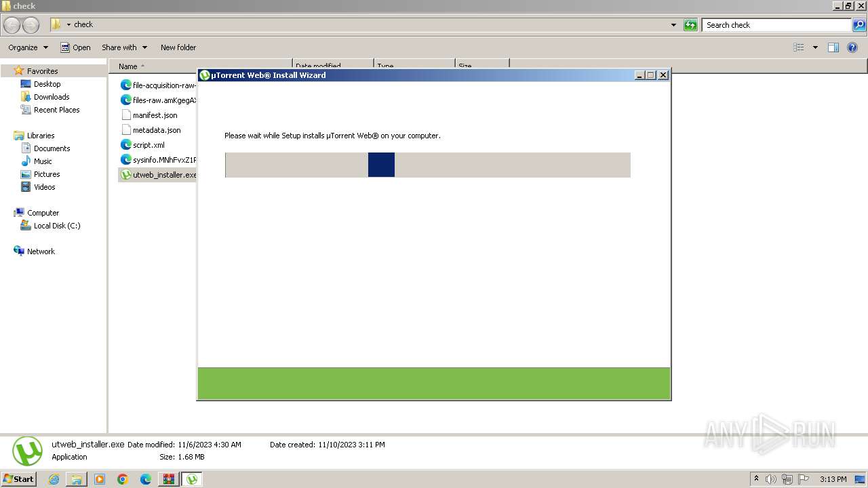Image resolution: width=868 pixels, height=488 pixels.
Task: Launch Microsoft Edge from taskbar
Action: [x=146, y=479]
